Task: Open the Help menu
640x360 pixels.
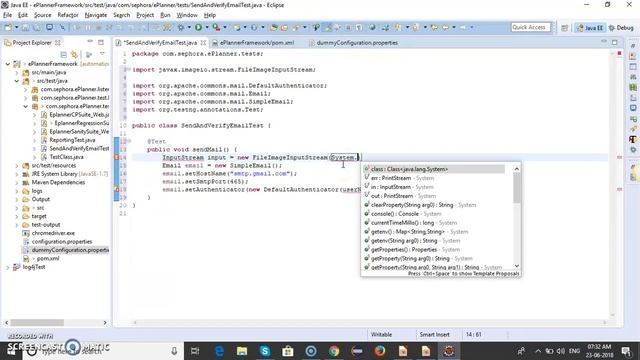Action: click(x=209, y=15)
